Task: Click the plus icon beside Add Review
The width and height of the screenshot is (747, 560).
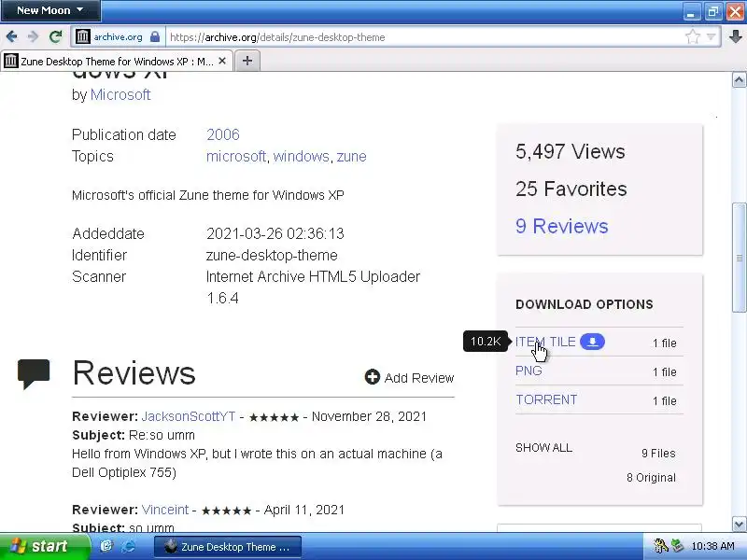Action: tap(372, 377)
